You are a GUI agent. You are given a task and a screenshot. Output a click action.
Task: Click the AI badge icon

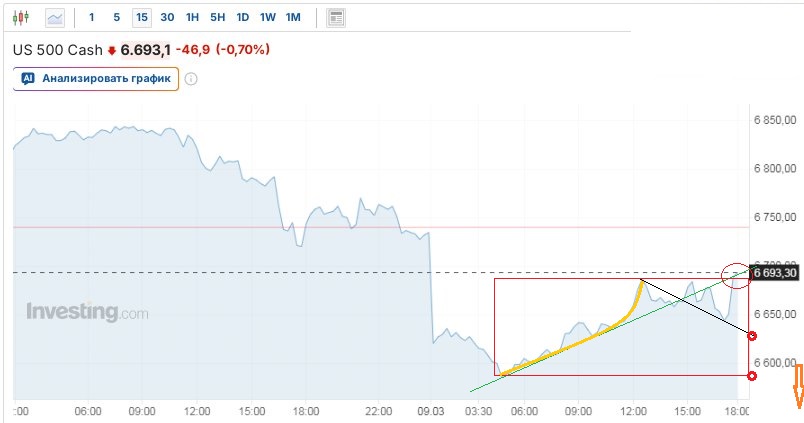[x=28, y=79]
